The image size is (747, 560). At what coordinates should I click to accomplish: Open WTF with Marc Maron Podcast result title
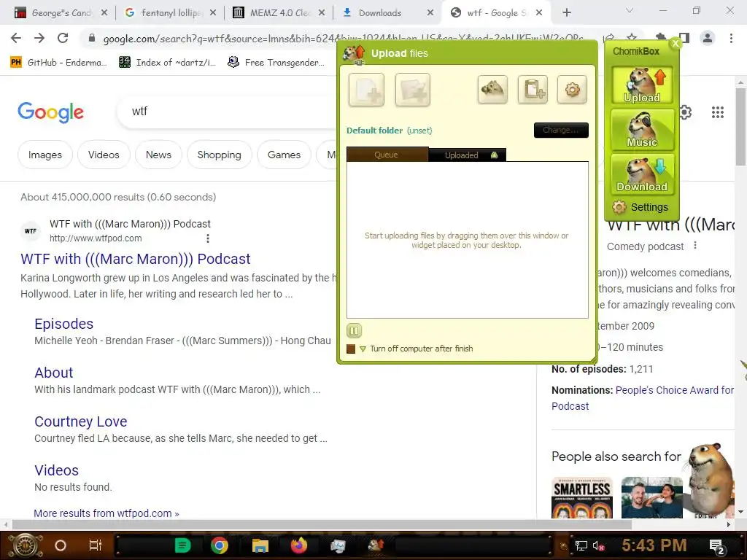coord(135,259)
